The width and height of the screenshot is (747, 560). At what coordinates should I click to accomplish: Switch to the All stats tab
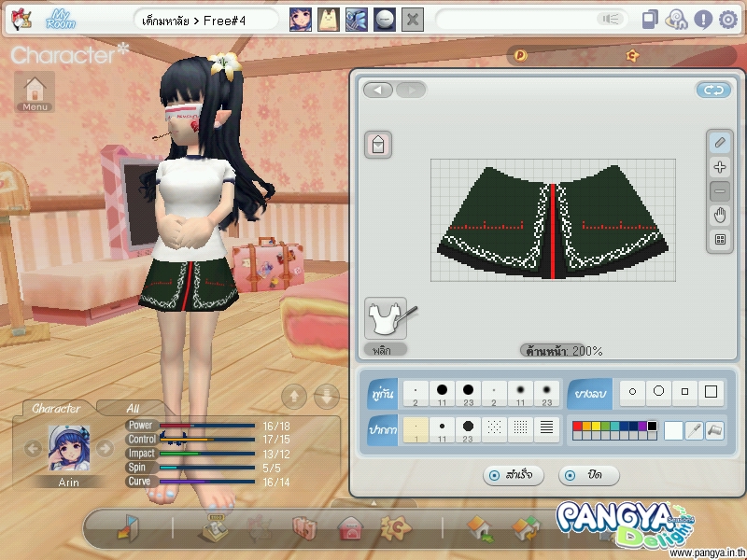tap(133, 409)
